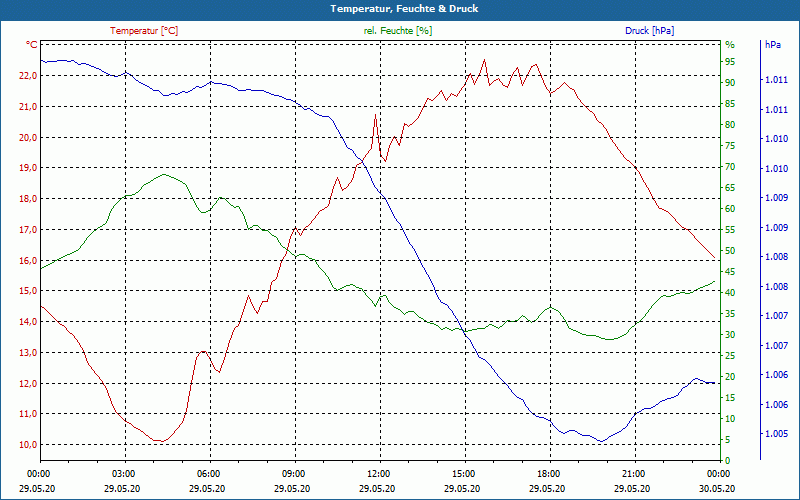
Task: Click green humidity axis value "95"
Action: (730, 62)
